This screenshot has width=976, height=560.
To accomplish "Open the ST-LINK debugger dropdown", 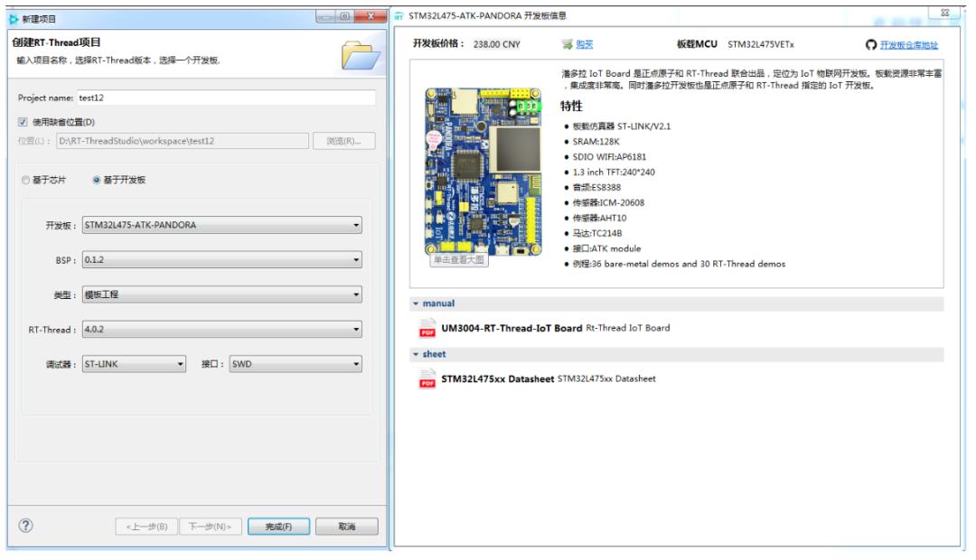I will [134, 364].
